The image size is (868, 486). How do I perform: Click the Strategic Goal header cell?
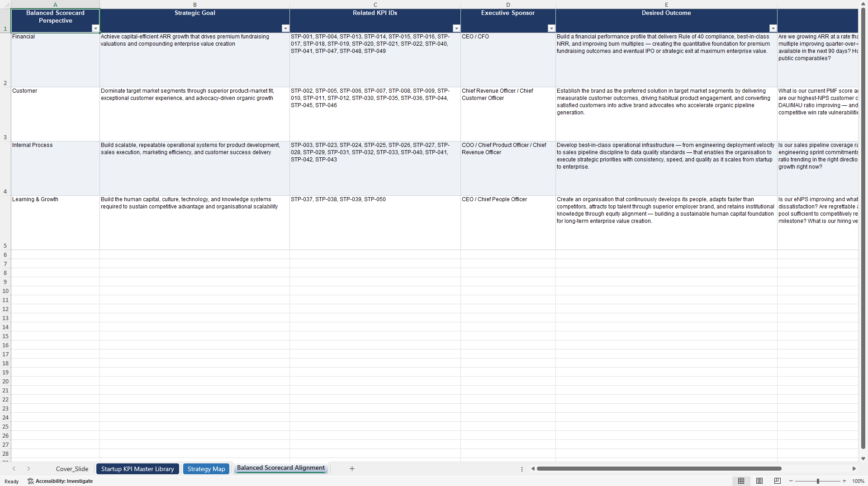click(194, 20)
